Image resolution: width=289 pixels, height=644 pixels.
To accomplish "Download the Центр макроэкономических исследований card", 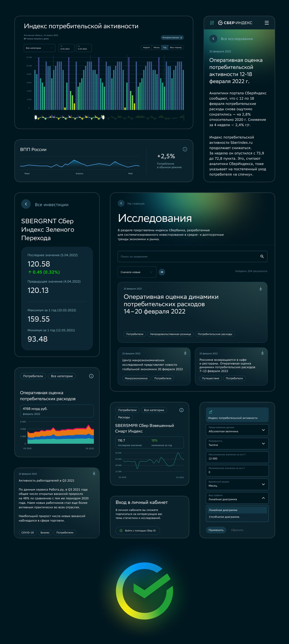I will tap(185, 353).
